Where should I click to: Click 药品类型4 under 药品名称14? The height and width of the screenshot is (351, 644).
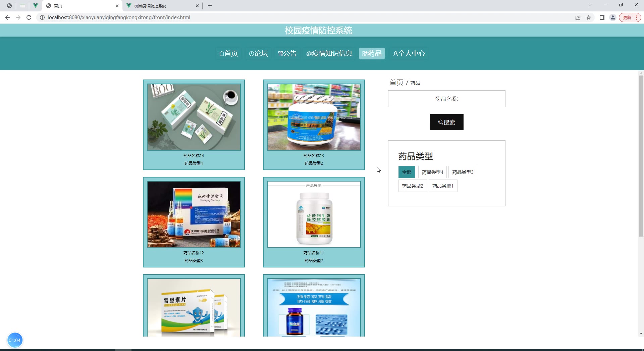coord(194,163)
